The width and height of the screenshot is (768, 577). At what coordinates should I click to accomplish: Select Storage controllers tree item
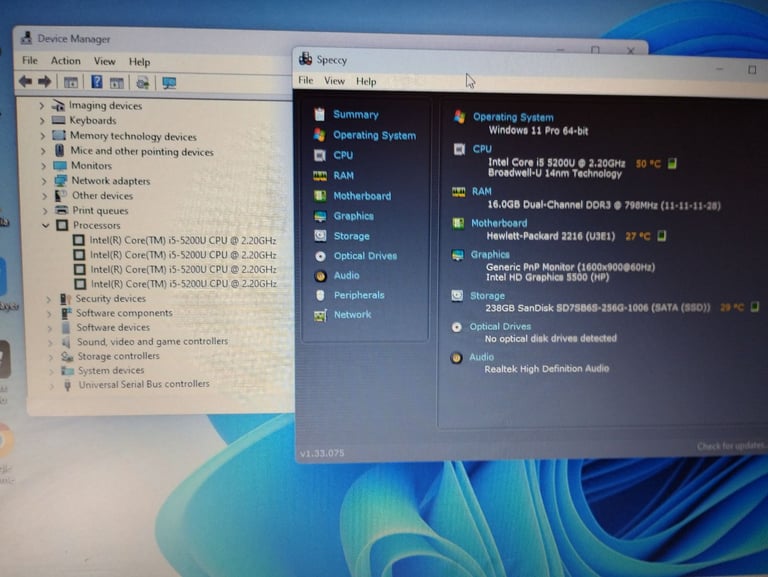point(119,356)
